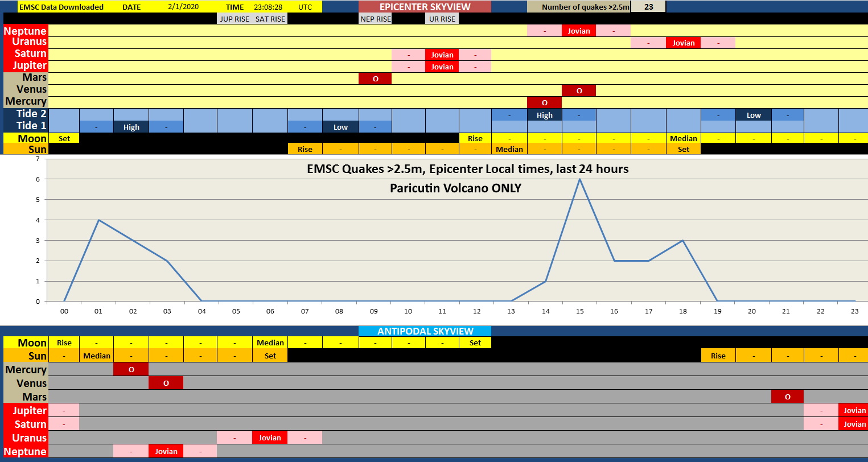
Task: Select the x-axis label 09 on chart
Action: [373, 311]
